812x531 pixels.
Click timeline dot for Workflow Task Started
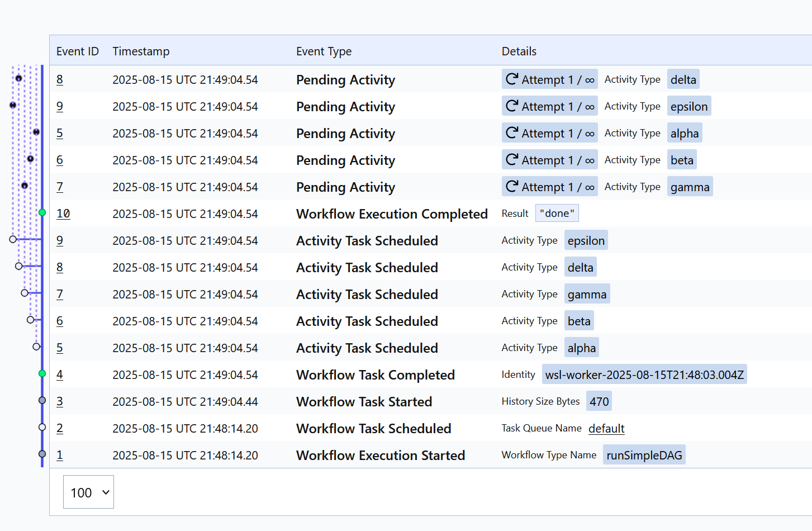(42, 400)
